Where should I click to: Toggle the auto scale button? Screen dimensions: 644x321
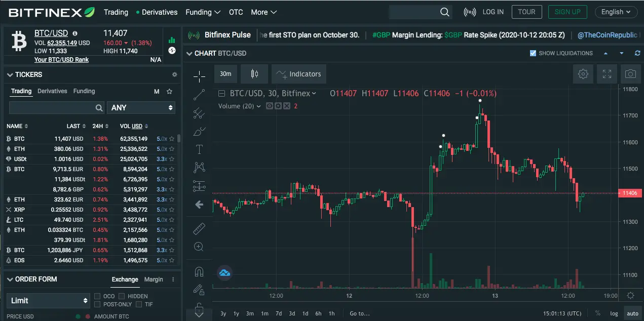(x=632, y=313)
